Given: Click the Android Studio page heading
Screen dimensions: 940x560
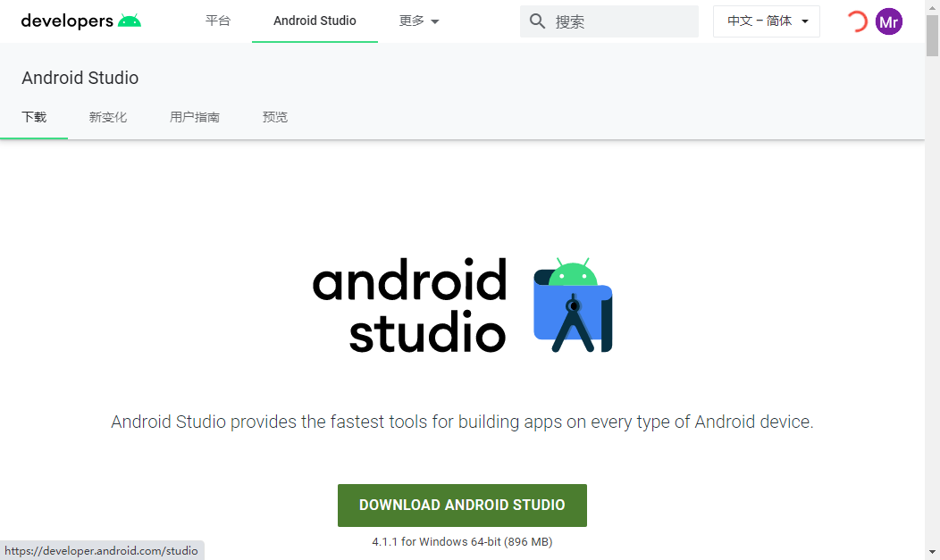Looking at the screenshot, I should tap(80, 78).
